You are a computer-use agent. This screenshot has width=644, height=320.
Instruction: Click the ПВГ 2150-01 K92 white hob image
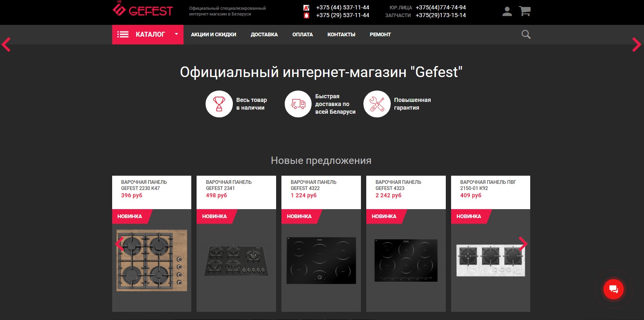tap(491, 260)
